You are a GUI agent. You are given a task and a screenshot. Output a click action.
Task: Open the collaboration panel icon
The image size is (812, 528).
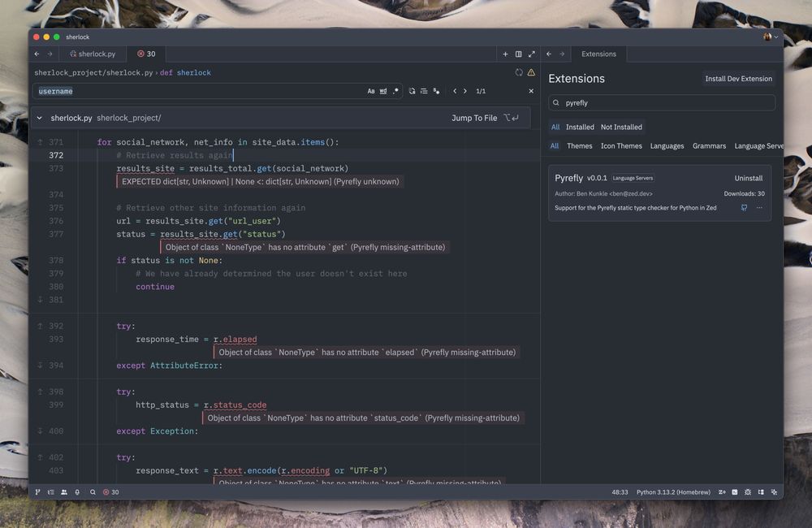[63, 492]
